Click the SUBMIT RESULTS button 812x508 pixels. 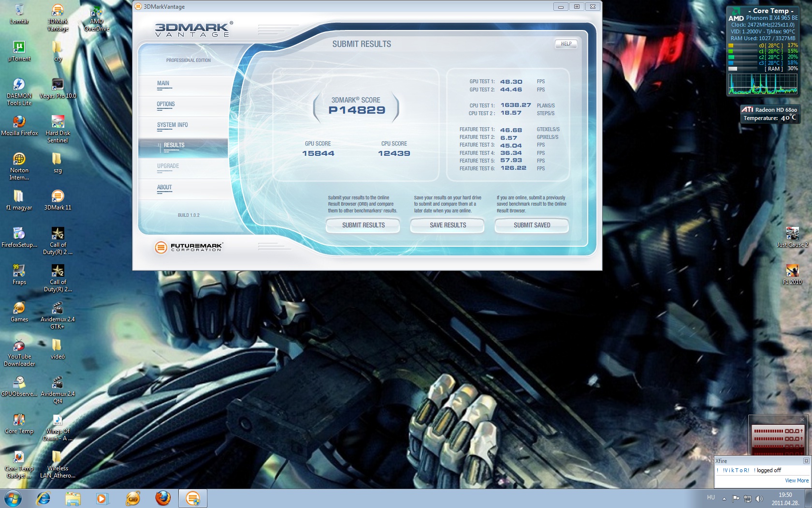pos(363,225)
